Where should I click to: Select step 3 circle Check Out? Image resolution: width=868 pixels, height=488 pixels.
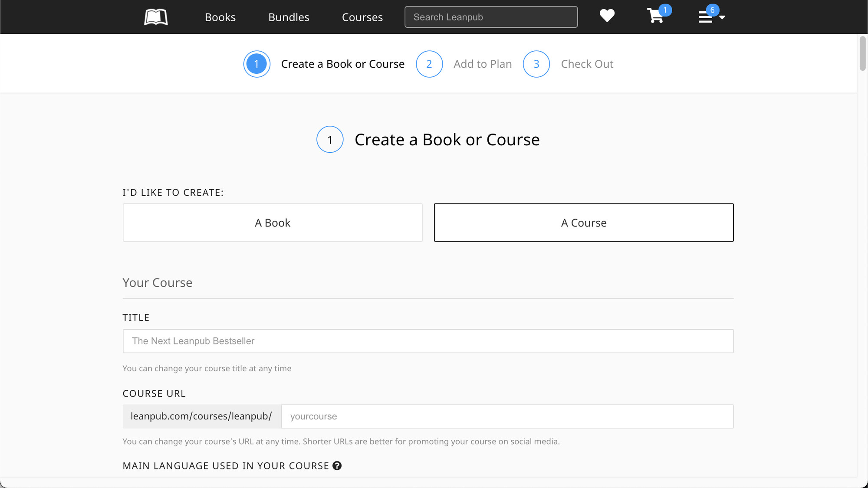click(536, 64)
